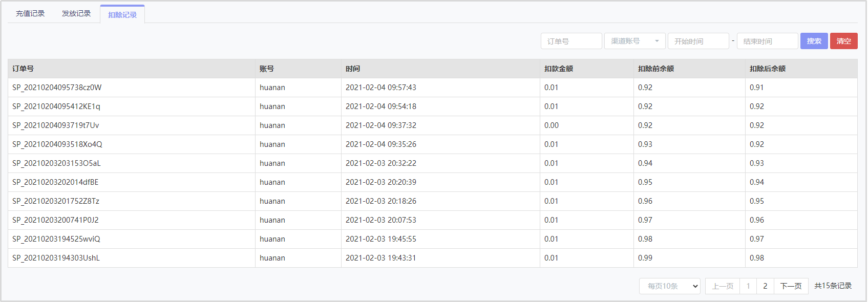Click huanan account in the 19:43:31 row
The width and height of the screenshot is (868, 302).
tap(272, 258)
